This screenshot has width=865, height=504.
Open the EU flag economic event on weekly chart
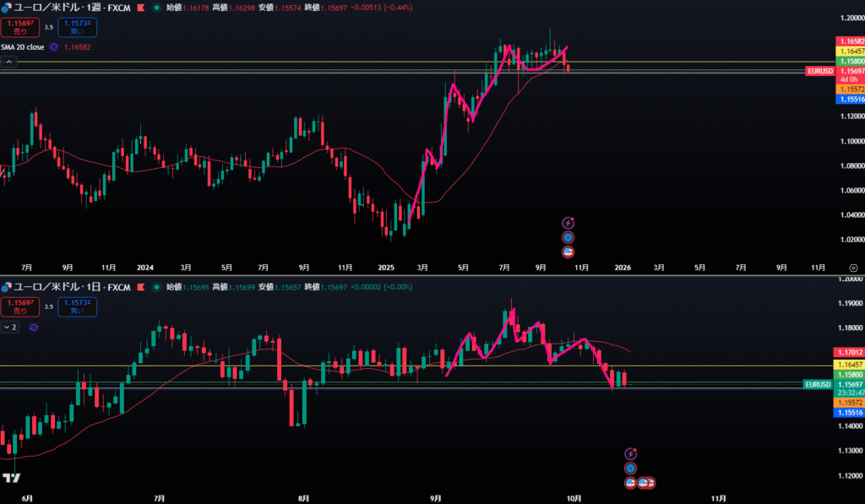pyautogui.click(x=569, y=237)
